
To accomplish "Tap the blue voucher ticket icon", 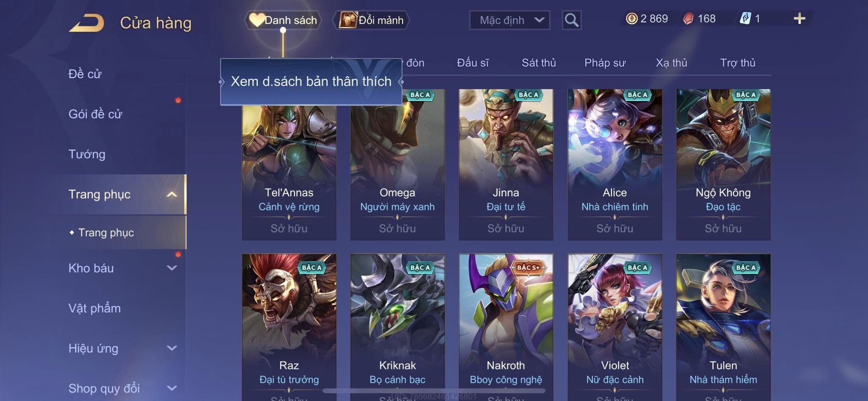I will click(746, 19).
